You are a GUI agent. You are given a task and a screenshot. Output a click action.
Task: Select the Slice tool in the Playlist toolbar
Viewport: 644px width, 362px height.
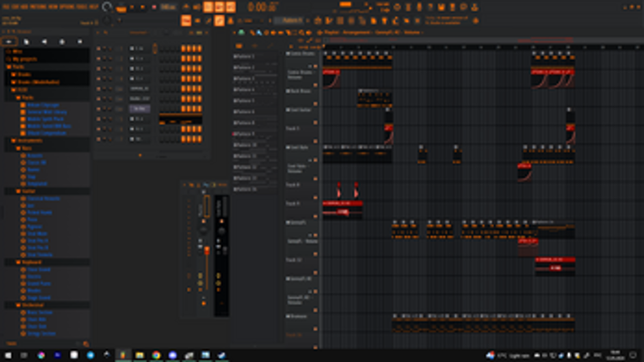pos(288,33)
